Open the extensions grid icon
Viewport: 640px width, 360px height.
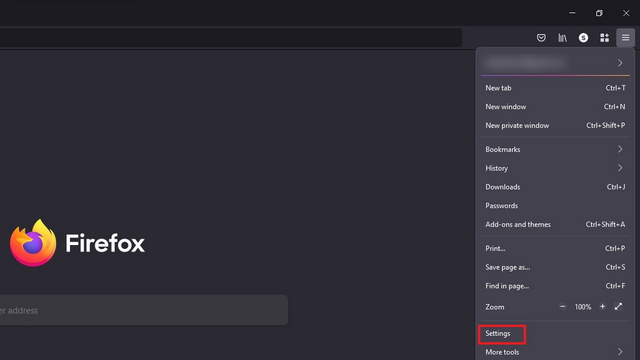[x=604, y=38]
